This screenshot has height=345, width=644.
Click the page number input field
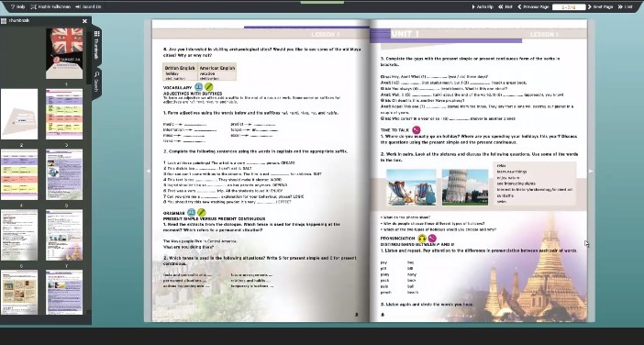[569, 7]
